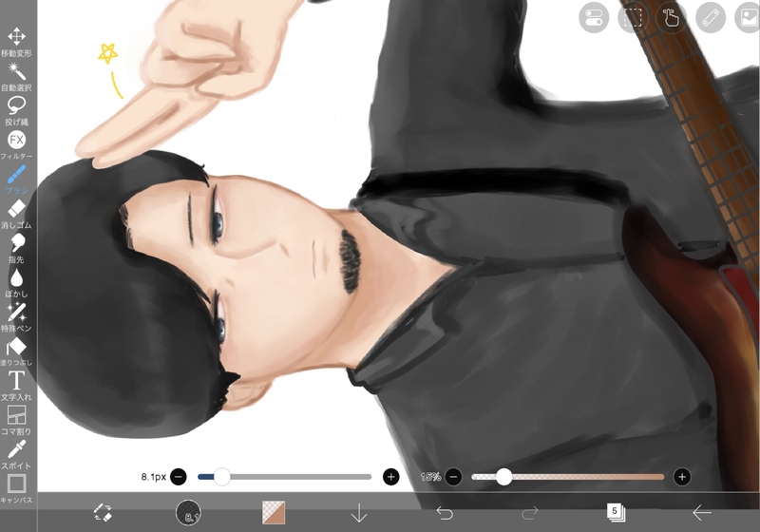Redo the undone stroke
The height and width of the screenshot is (532, 760).
(x=530, y=513)
